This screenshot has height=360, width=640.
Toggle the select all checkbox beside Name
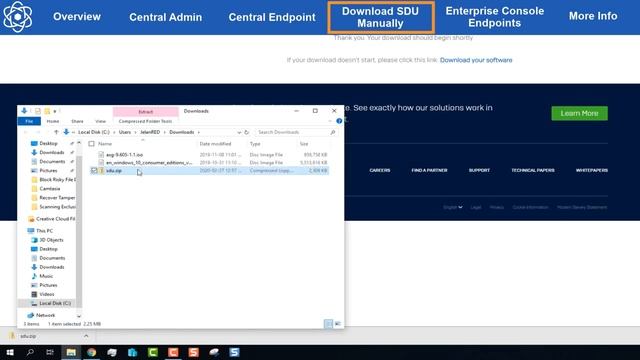click(x=91, y=144)
